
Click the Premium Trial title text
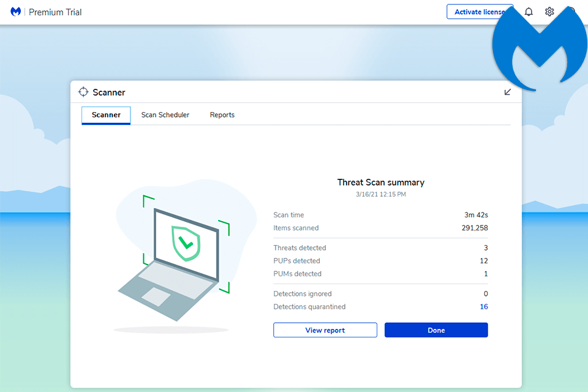coord(55,12)
